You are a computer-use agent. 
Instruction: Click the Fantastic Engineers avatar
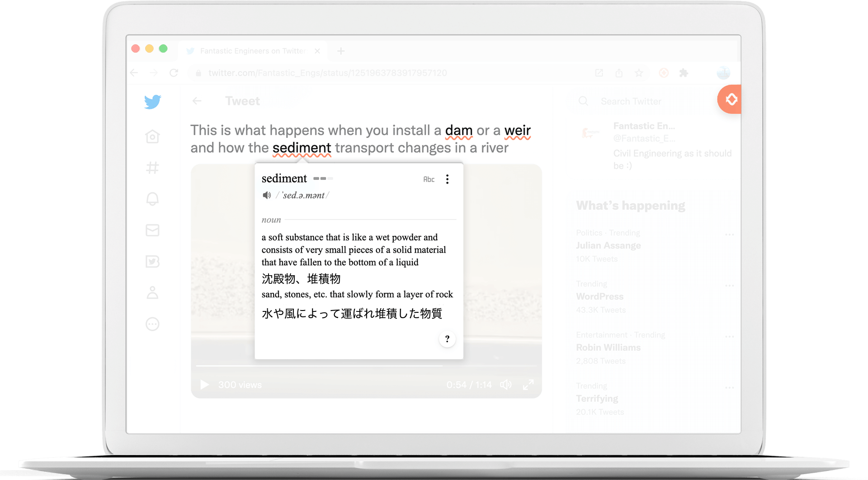[x=590, y=132]
